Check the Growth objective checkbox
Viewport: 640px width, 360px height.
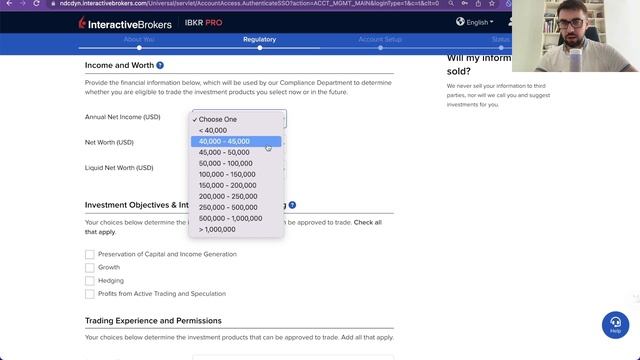click(90, 267)
